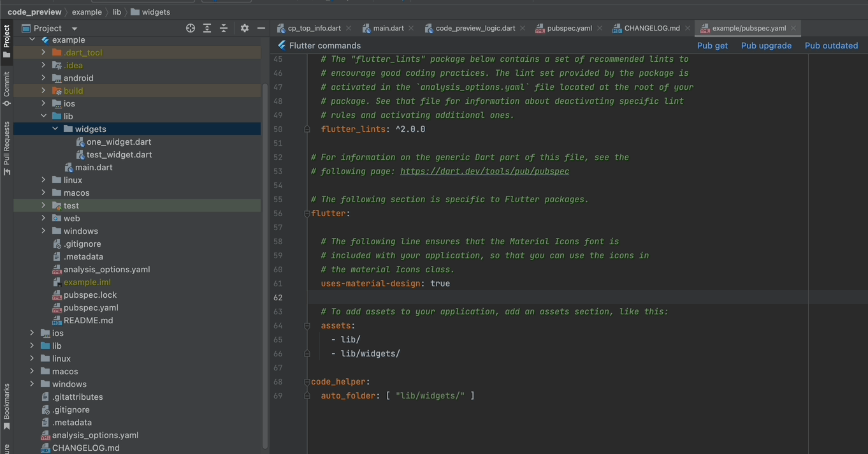Collapse the widgets folder

pos(55,129)
